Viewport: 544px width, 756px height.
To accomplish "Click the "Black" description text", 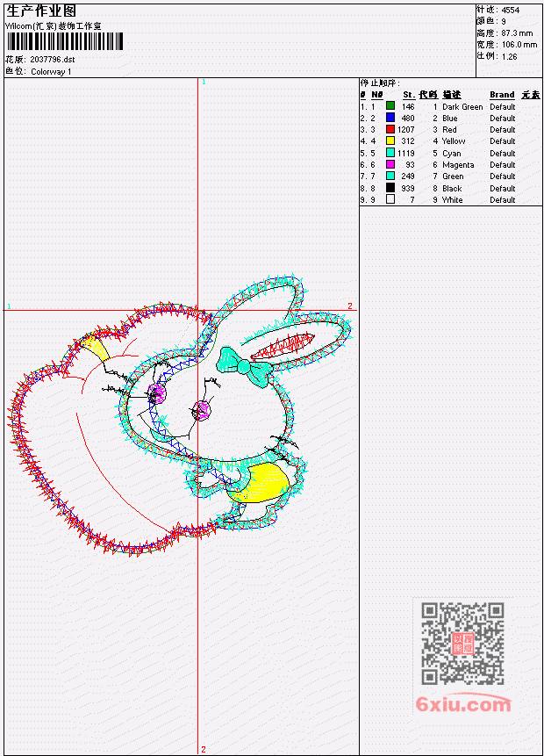I will point(452,189).
